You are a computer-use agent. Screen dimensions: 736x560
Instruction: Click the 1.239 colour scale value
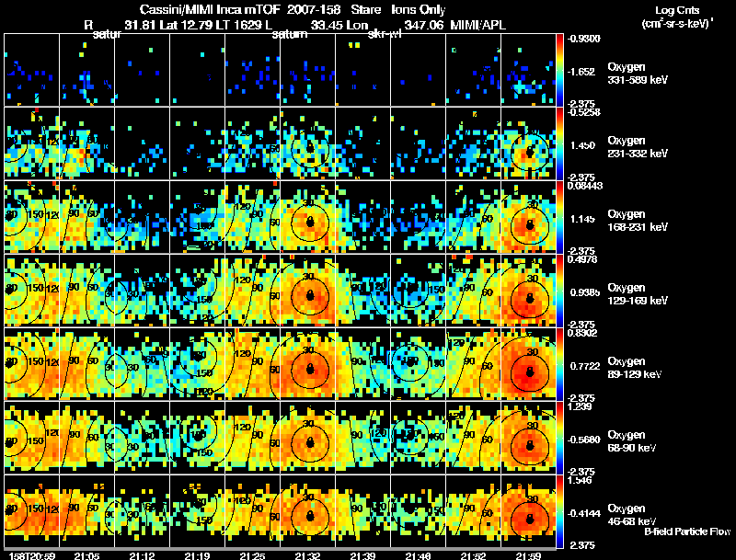(x=580, y=406)
